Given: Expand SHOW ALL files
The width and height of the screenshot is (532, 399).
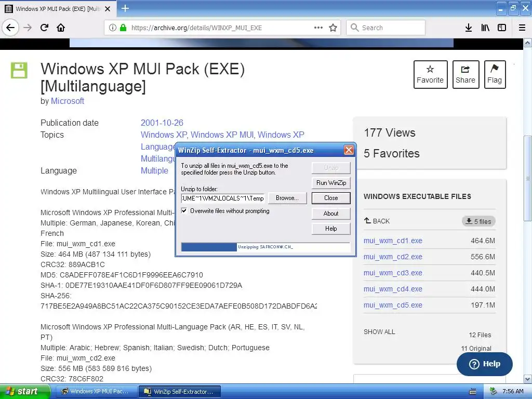Looking at the screenshot, I should (x=379, y=332).
